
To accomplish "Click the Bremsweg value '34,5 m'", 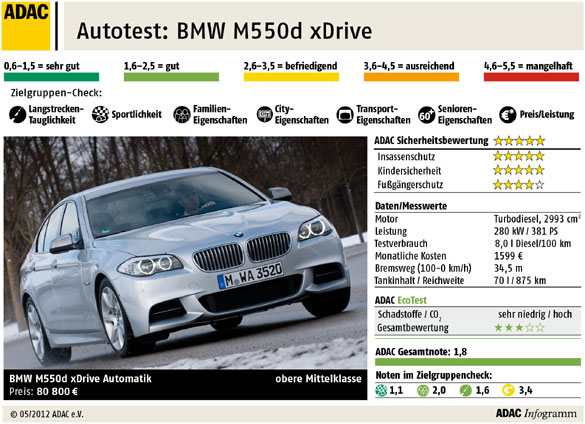I will tap(508, 268).
